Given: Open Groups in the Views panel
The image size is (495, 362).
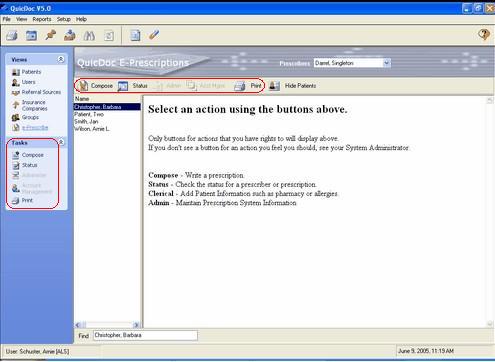Looking at the screenshot, I should (25, 117).
